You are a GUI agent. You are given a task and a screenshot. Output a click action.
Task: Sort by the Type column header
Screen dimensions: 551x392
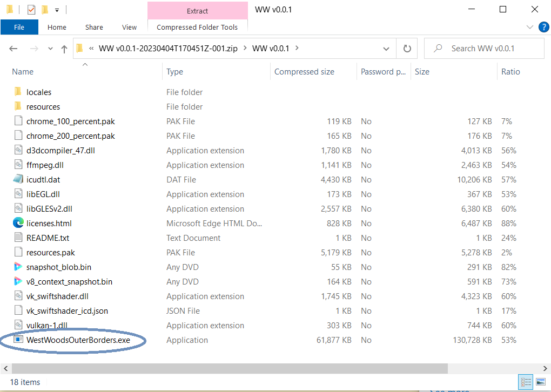(x=174, y=72)
